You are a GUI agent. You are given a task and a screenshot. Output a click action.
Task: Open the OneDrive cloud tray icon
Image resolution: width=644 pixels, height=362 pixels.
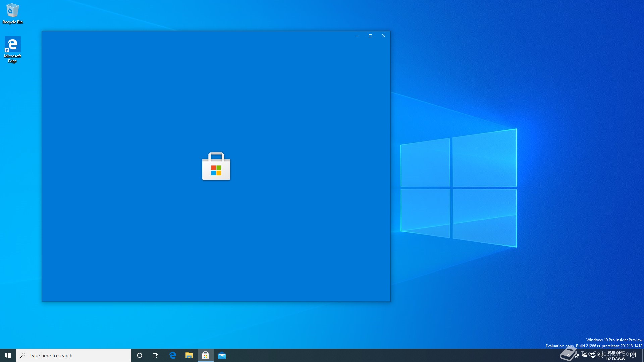[585, 355]
